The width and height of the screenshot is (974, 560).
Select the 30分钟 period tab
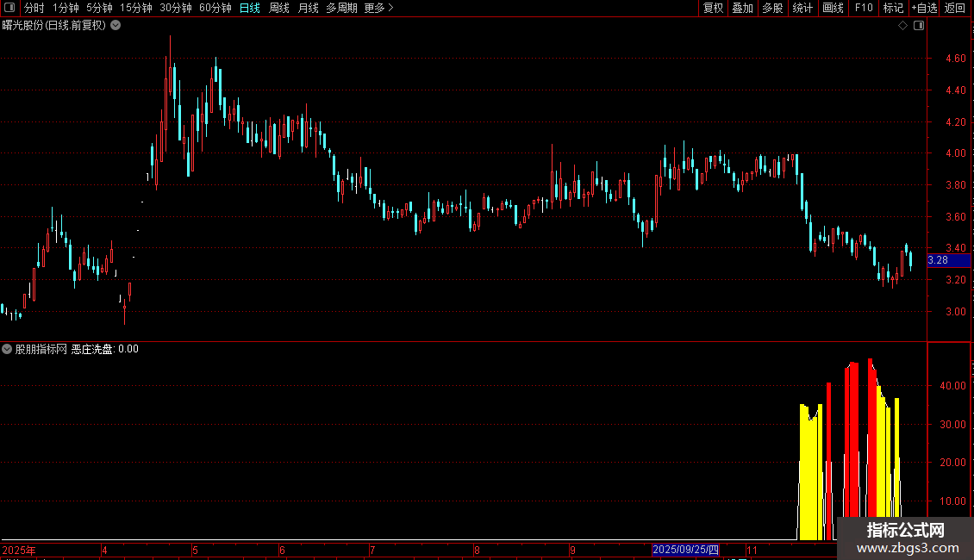tap(176, 8)
